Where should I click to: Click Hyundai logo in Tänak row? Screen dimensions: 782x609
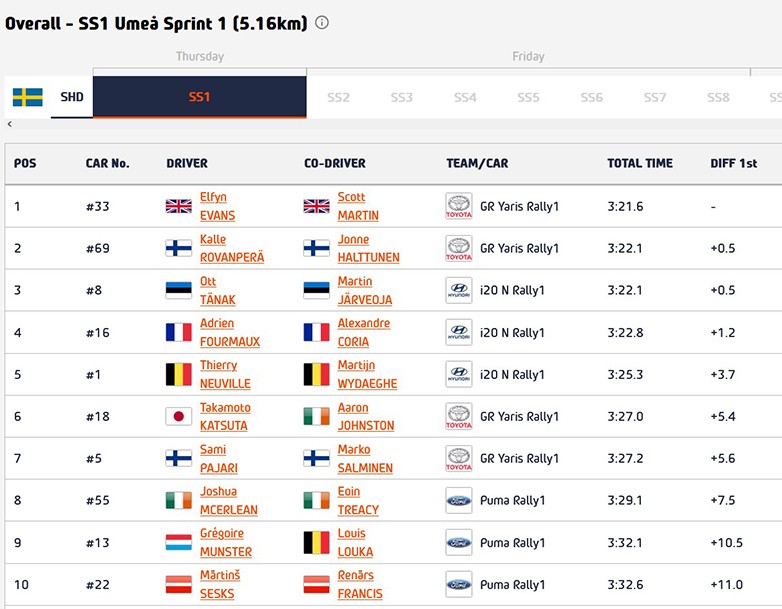[x=458, y=290]
